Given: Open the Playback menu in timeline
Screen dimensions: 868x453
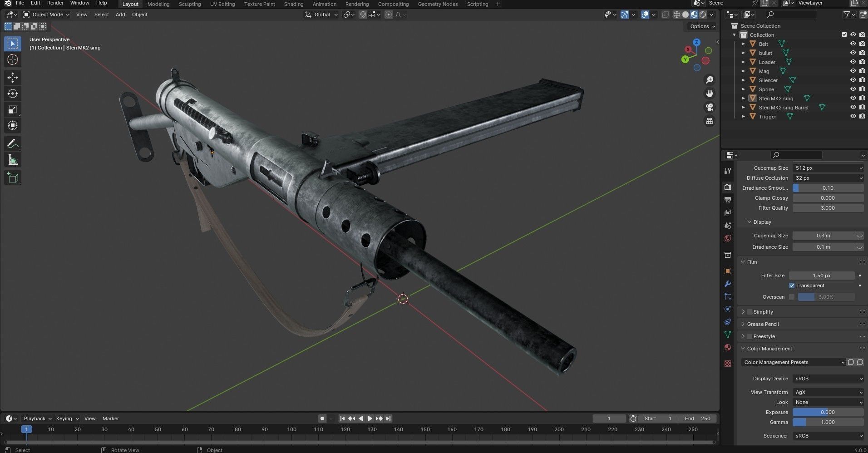Looking at the screenshot, I should pos(37,419).
